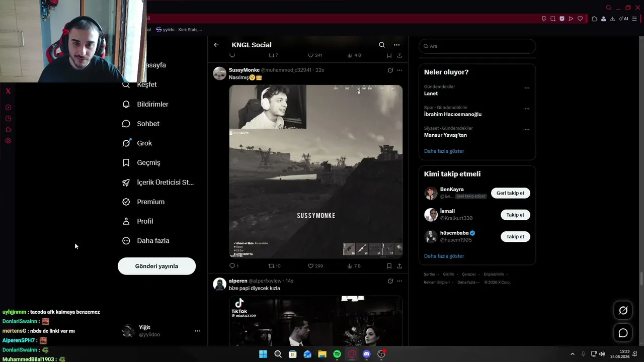The image size is (644, 362).
Task: Open BenKayra profile avatar
Action: [431, 193]
